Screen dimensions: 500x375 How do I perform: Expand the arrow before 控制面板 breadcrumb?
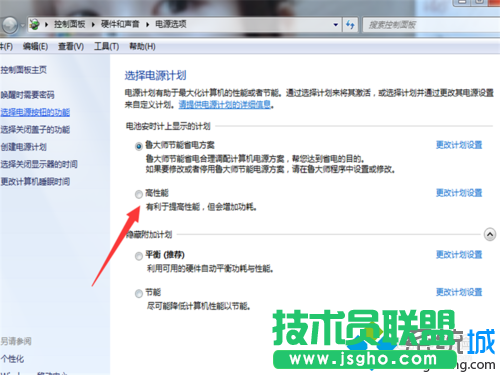(x=46, y=24)
